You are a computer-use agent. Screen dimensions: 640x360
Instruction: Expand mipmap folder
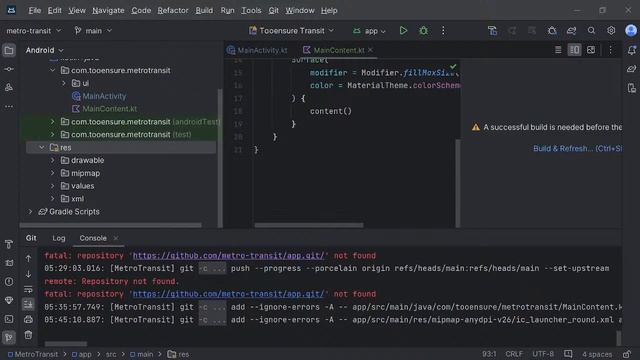[53, 173]
